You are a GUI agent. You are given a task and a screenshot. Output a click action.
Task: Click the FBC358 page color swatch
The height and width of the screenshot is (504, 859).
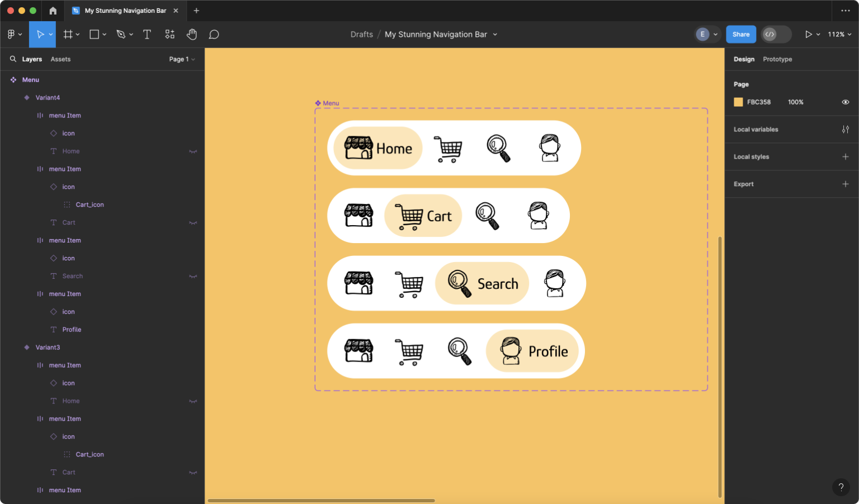(738, 102)
